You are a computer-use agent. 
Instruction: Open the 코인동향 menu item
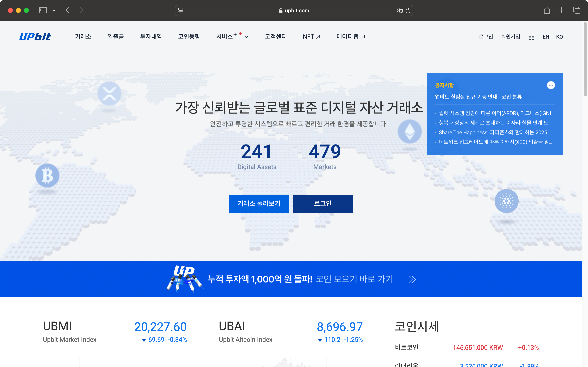[x=189, y=37]
